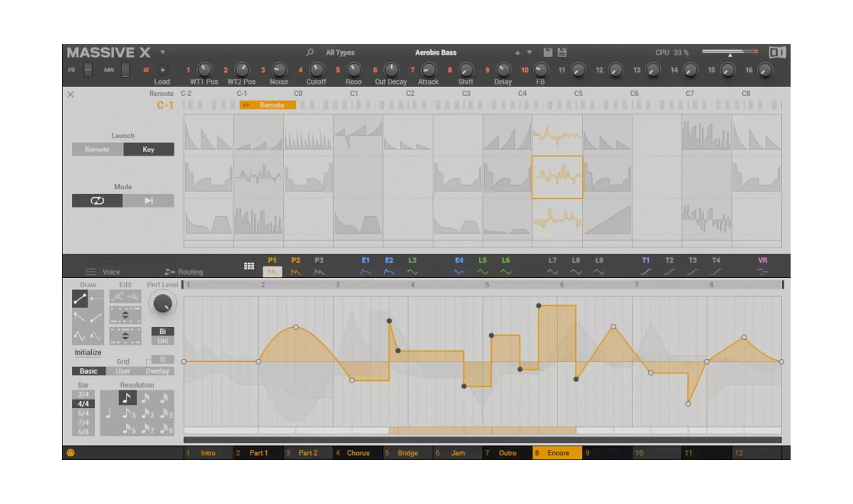Select the Chorus pattern slot
This screenshot has height=504, width=853.
[357, 453]
